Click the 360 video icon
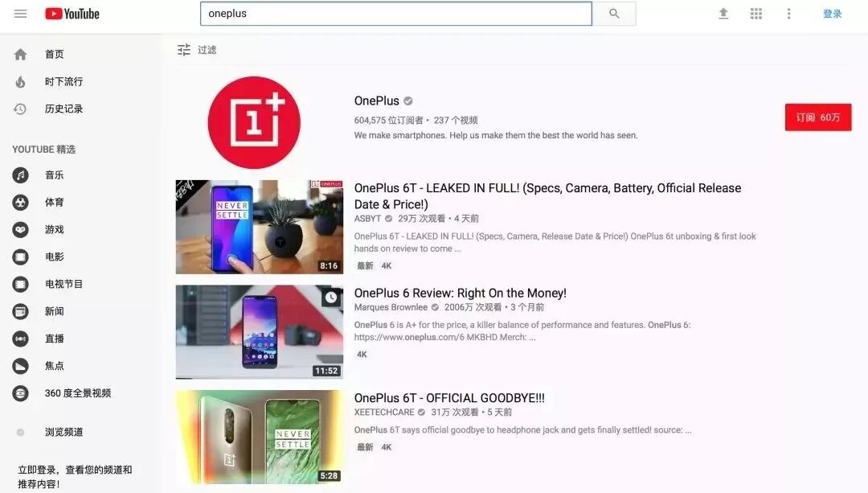868x493 pixels. [20, 393]
